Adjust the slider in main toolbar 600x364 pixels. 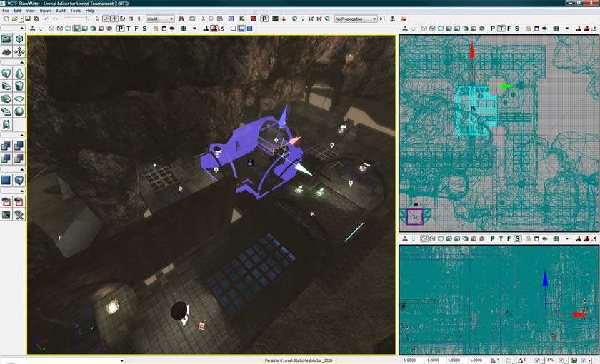pyautogui.click(x=76, y=19)
